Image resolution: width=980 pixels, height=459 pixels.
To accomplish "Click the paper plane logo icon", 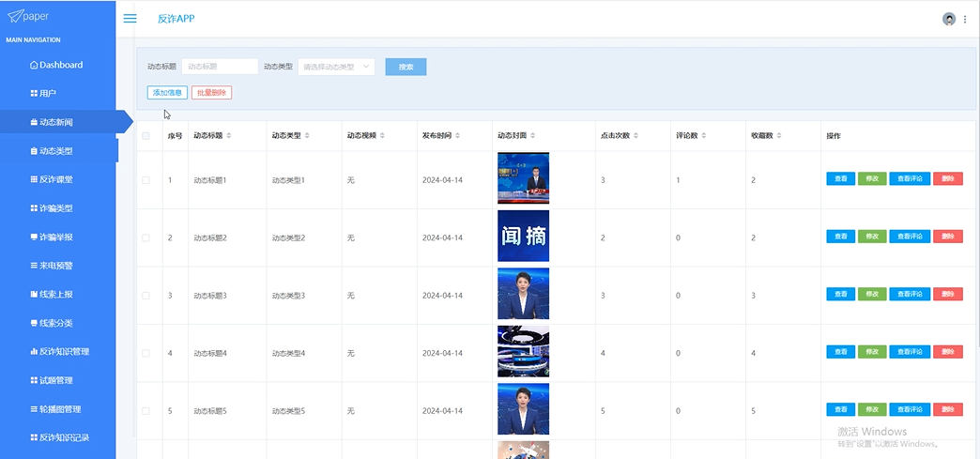I will point(15,15).
